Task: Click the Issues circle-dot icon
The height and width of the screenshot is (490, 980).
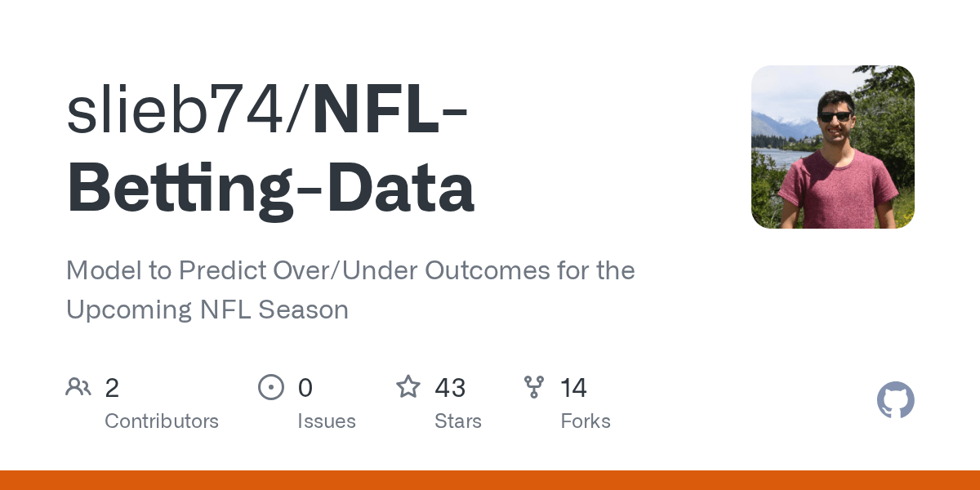Action: click(x=270, y=387)
